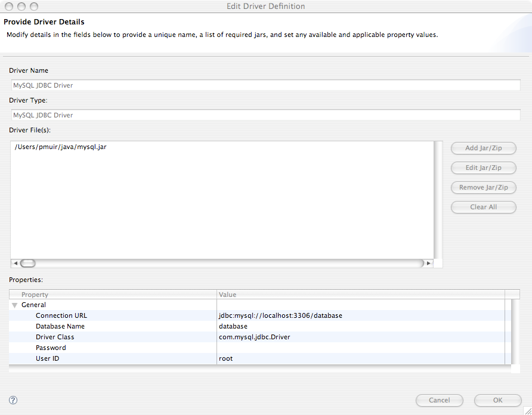Edit the Database Name value cell

point(358,326)
